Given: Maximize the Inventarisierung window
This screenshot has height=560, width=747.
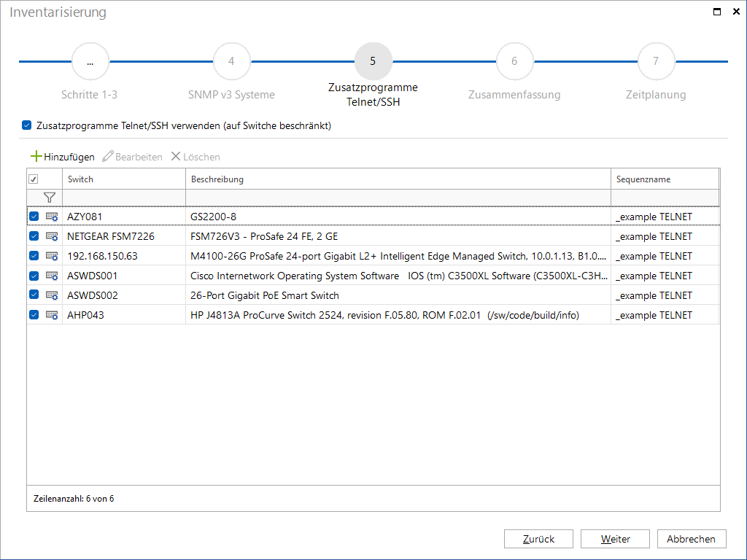Looking at the screenshot, I should point(717,12).
